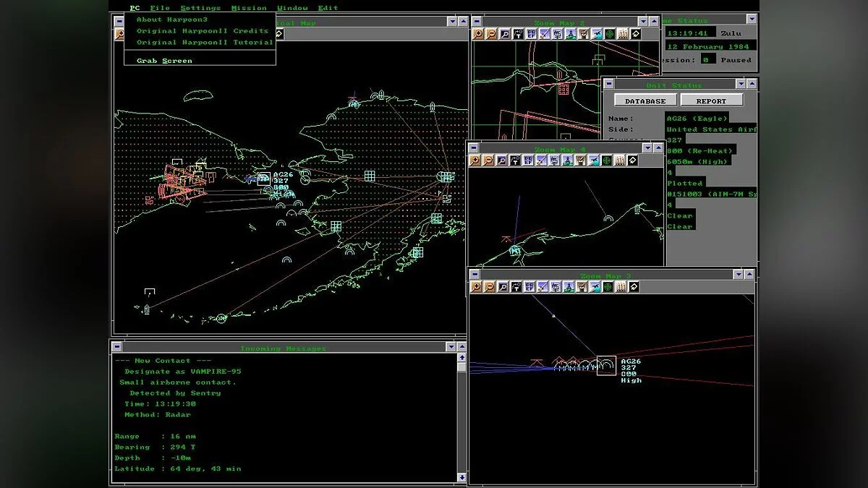868x488 pixels.
Task: Open control menu box of Unit Status window
Action: (608, 85)
